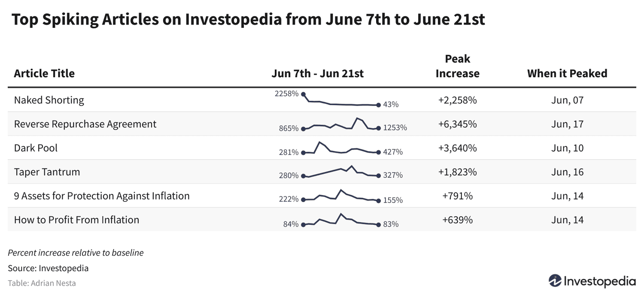Click the Source: Investopedia credit text
Image resolution: width=644 pixels, height=299 pixels.
pos(48,269)
